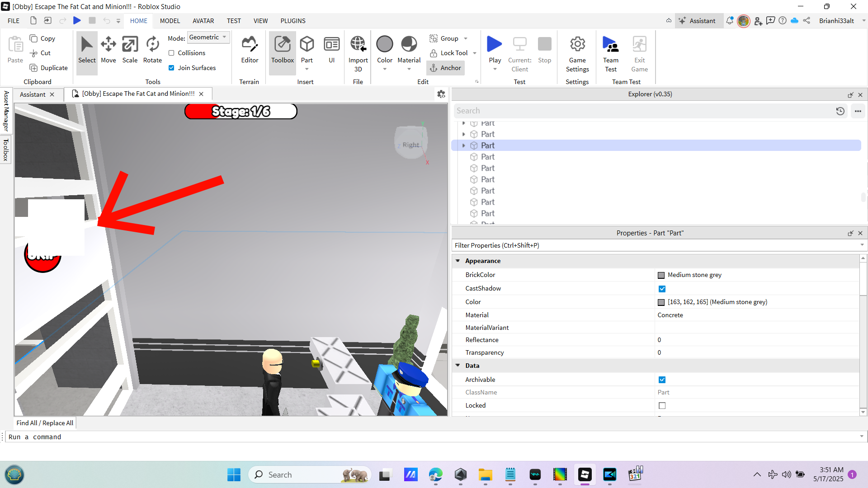Select the Rotate tool
This screenshot has height=488, width=868.
(152, 50)
